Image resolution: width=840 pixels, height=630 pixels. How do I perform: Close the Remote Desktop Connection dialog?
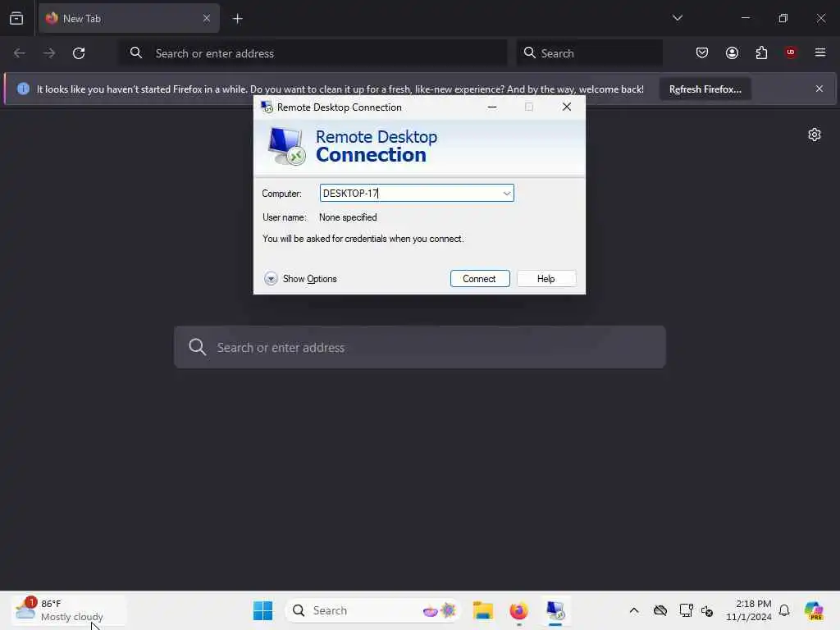pyautogui.click(x=566, y=107)
